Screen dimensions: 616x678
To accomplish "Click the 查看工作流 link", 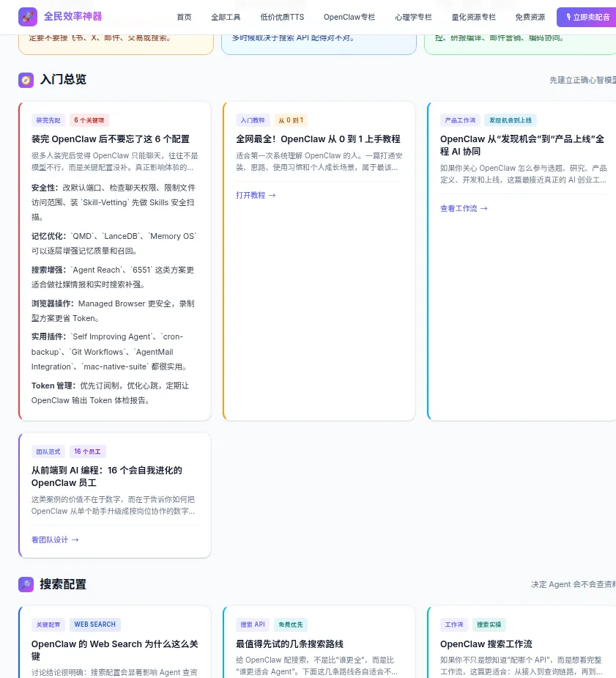I will (464, 208).
